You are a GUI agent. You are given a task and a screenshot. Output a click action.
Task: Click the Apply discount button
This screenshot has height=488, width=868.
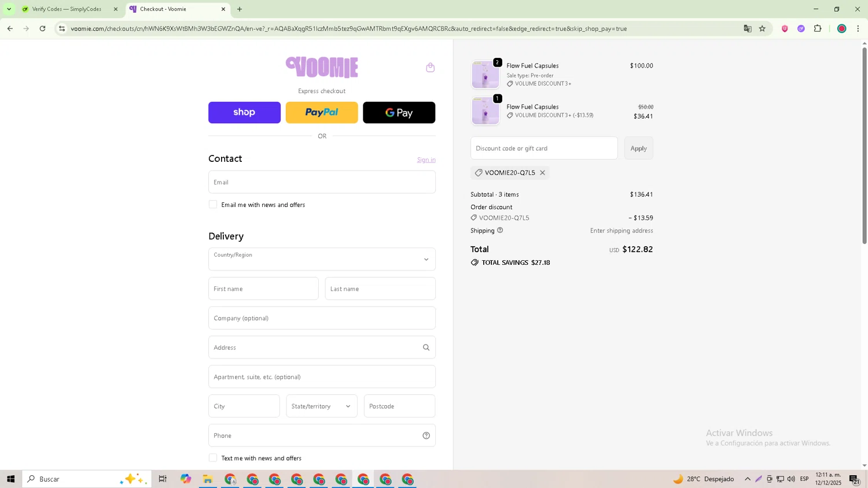coord(639,149)
